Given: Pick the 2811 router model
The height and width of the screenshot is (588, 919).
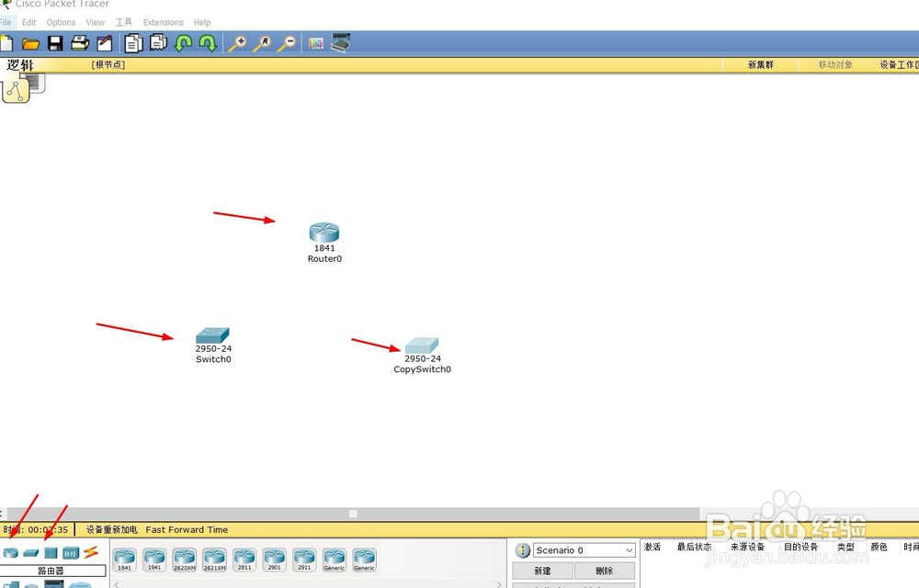Looking at the screenshot, I should (x=244, y=560).
